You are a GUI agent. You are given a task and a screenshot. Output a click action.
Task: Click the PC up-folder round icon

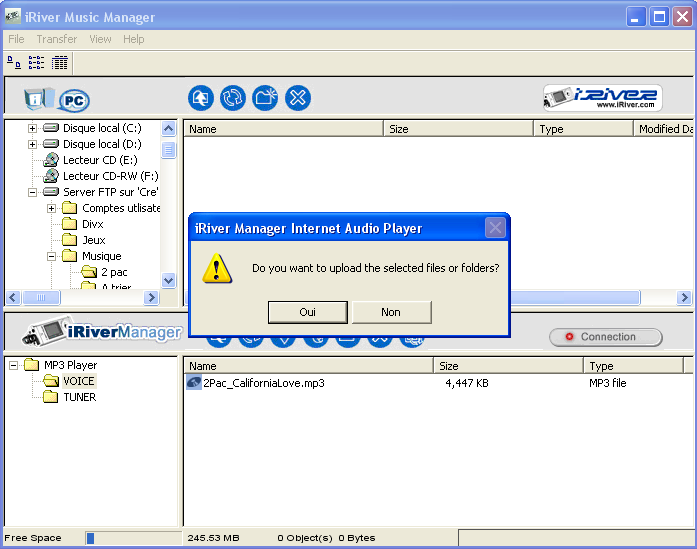tap(200, 98)
